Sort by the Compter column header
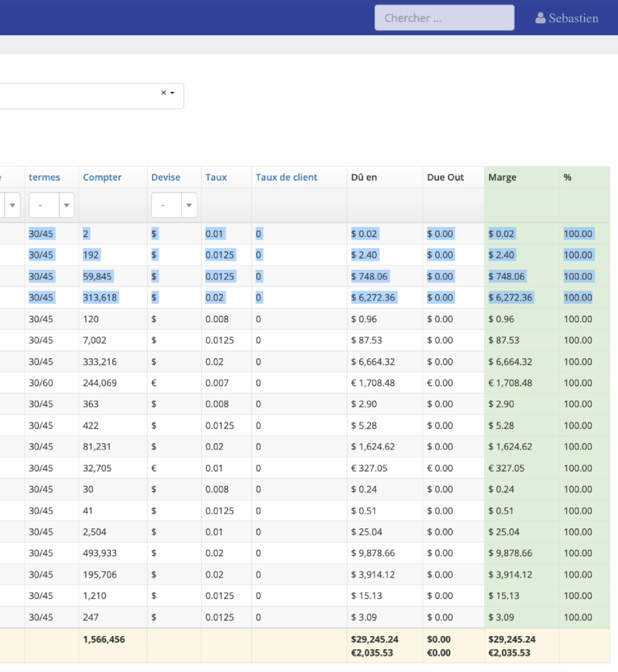This screenshot has width=618, height=672. tap(102, 177)
